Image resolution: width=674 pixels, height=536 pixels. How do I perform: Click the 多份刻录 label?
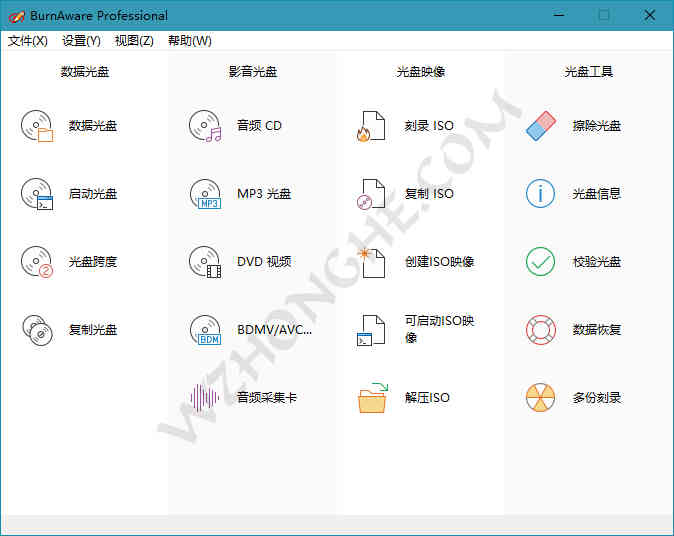tap(597, 398)
